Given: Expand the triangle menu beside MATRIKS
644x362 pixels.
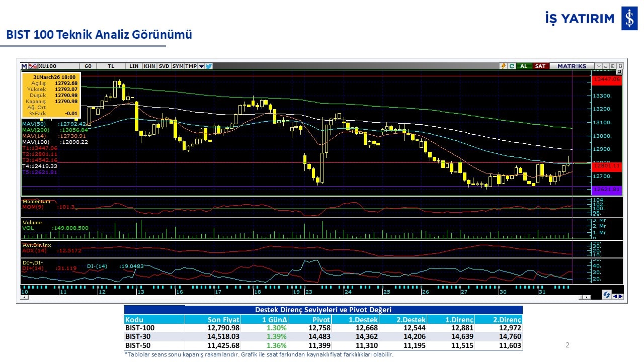Looking at the screenshot, I should pyautogui.click(x=599, y=66).
